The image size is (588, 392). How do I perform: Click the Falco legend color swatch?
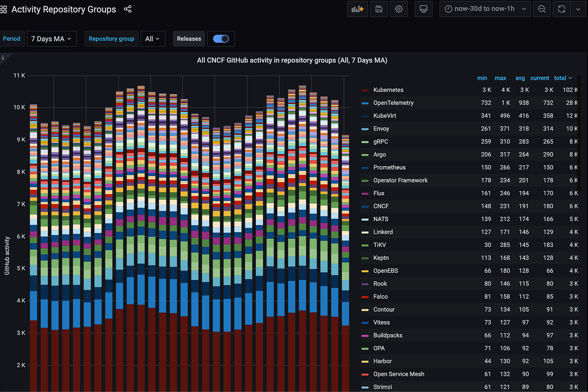pos(365,296)
